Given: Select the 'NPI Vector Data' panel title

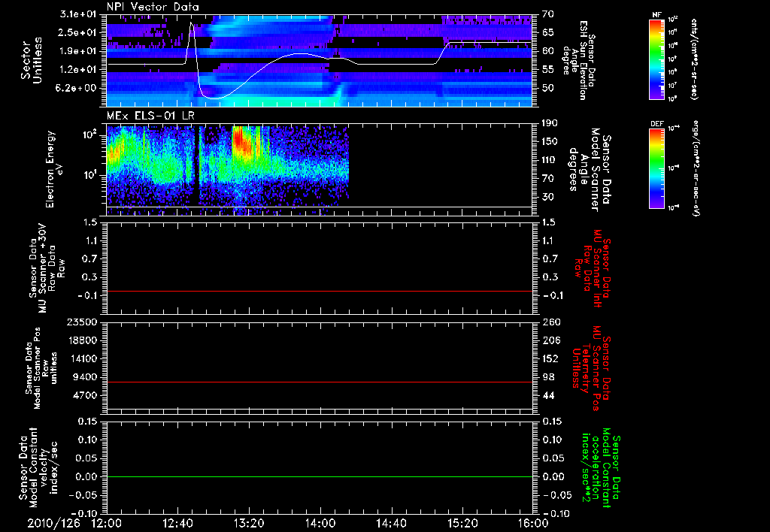Looking at the screenshot, I should tap(153, 7).
